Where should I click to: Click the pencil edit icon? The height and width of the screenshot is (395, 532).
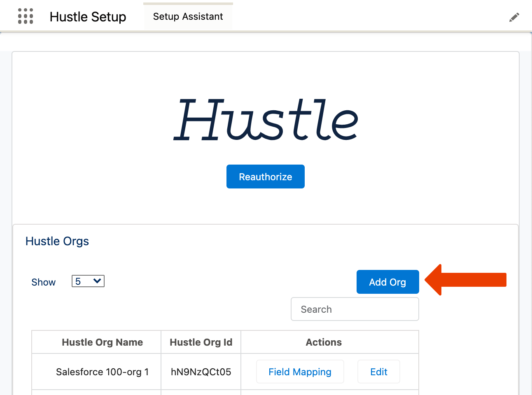pyautogui.click(x=514, y=17)
